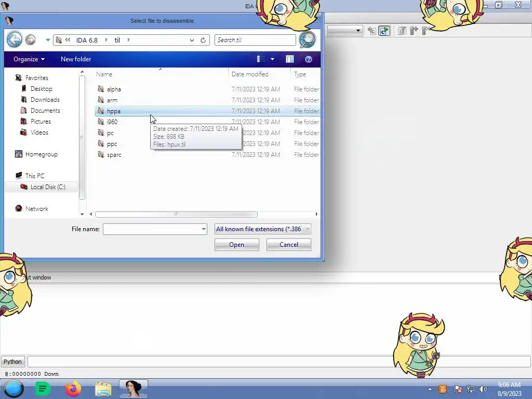Click file list scroll left arrow
Image resolution: width=532 pixels, height=399 pixels.
click(x=91, y=214)
